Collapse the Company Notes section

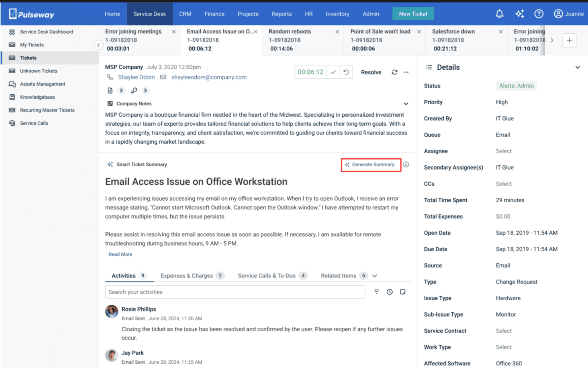coord(406,104)
